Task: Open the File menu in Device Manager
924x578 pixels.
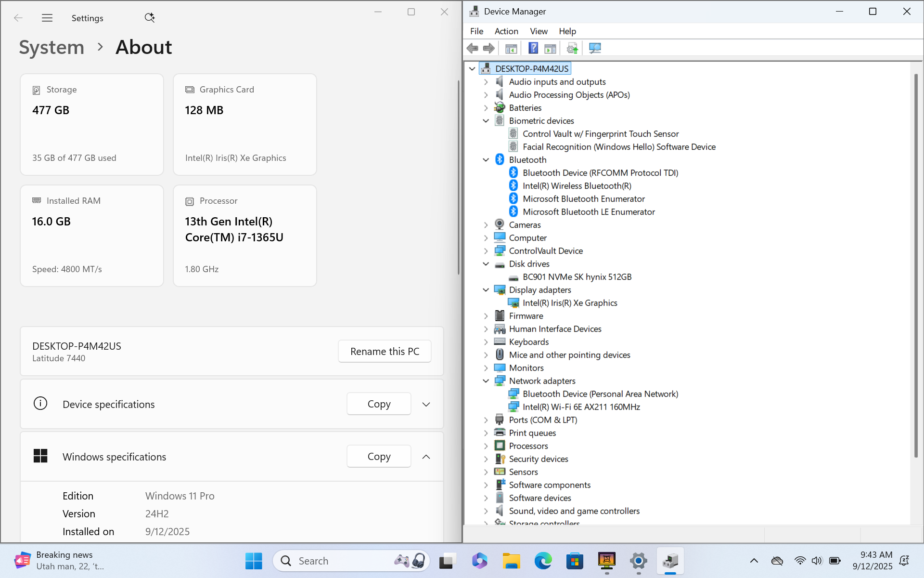Action: click(476, 31)
